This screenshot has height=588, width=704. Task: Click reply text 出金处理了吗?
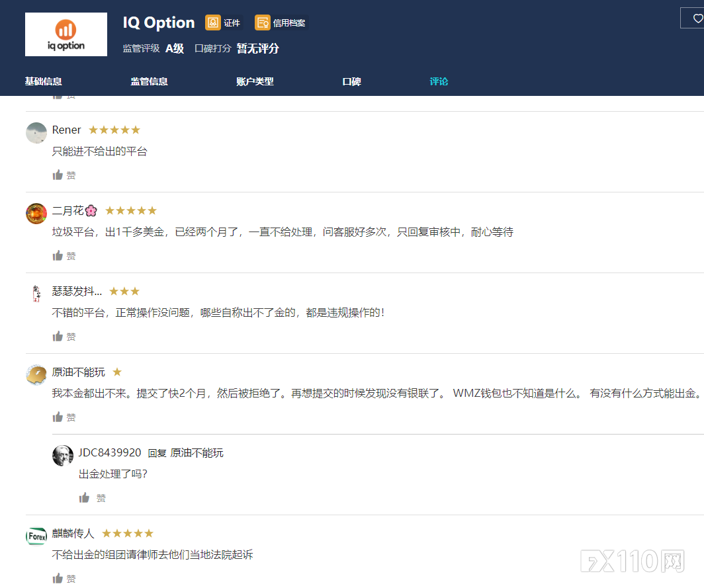113,474
